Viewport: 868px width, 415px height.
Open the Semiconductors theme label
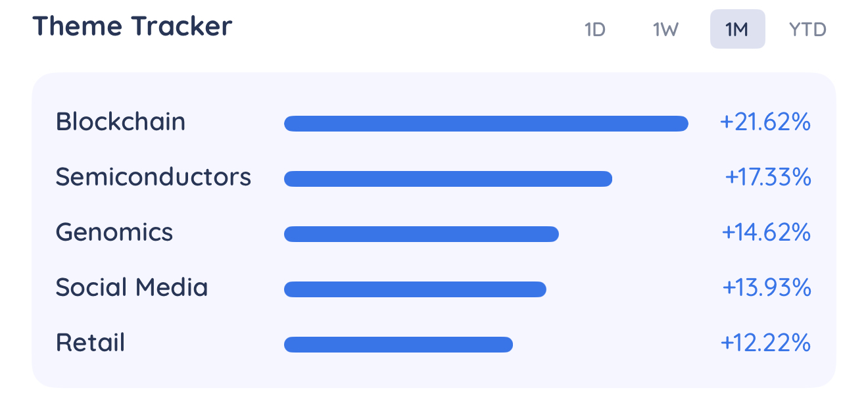click(153, 177)
